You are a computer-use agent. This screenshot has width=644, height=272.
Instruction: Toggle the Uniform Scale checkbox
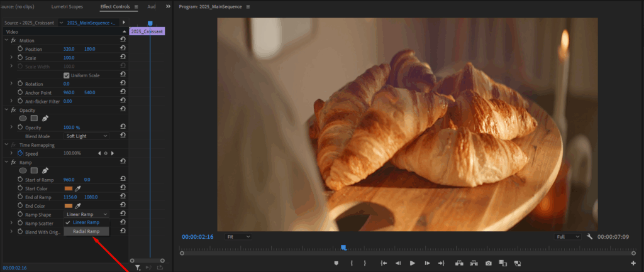pos(66,75)
